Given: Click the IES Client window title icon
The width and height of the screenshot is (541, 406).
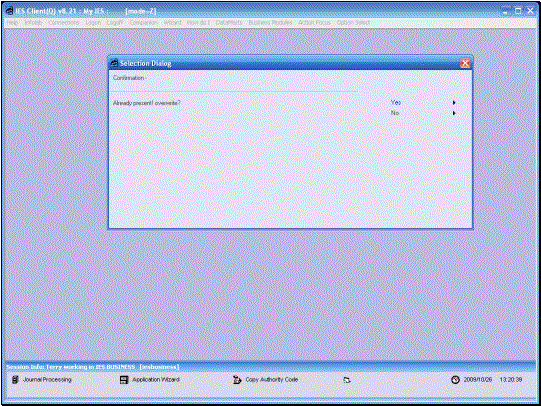Looking at the screenshot, I should (9, 11).
